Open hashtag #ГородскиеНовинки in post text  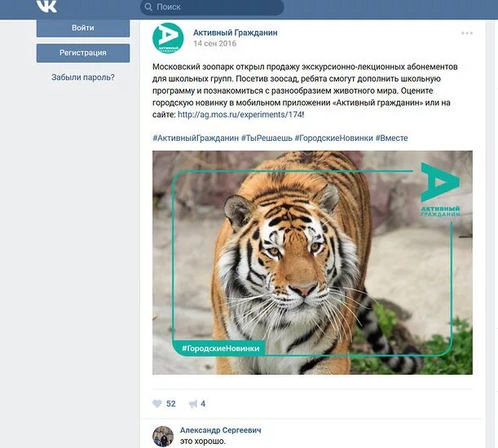pyautogui.click(x=333, y=138)
